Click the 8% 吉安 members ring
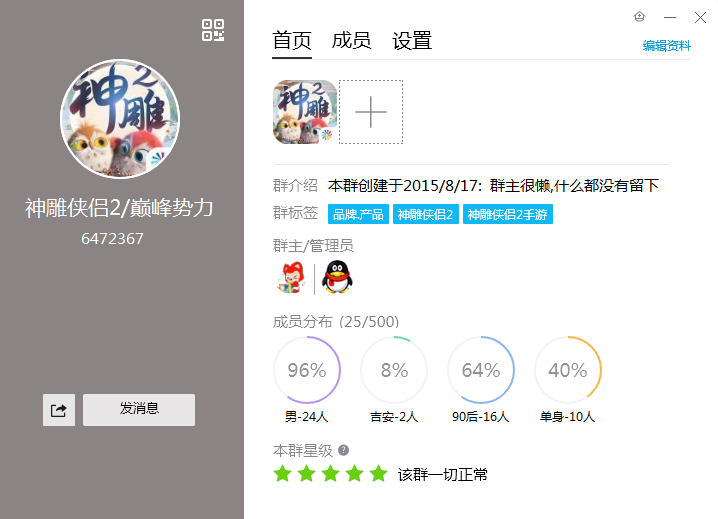This screenshot has height=519, width=718. (394, 370)
